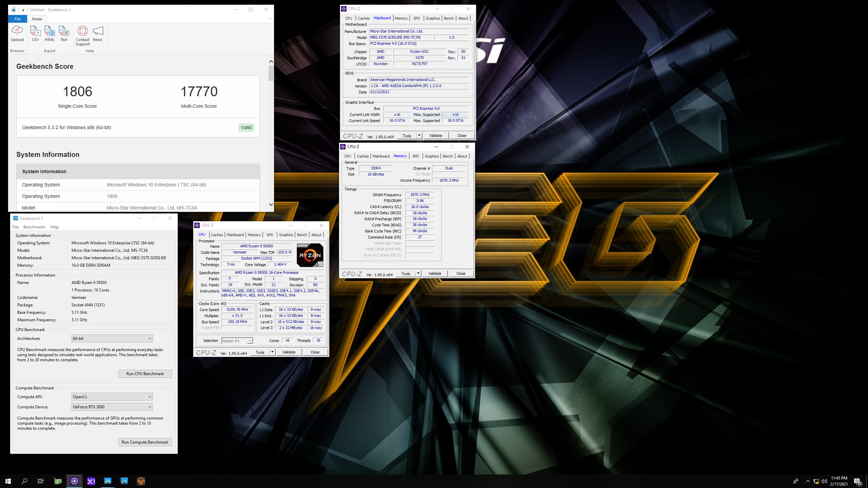Open the Tools dropdown arrow in the CPU-Z Memory window
The height and width of the screenshot is (488, 868).
coord(418,273)
